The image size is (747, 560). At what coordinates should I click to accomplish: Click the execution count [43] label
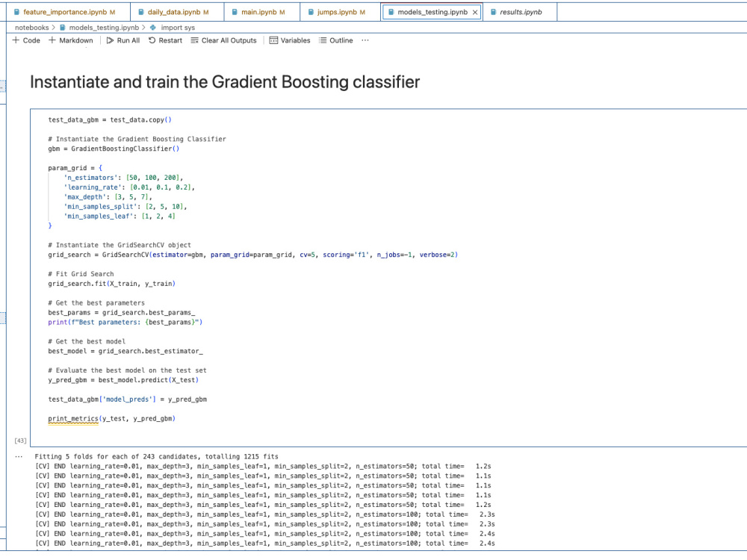click(x=20, y=441)
